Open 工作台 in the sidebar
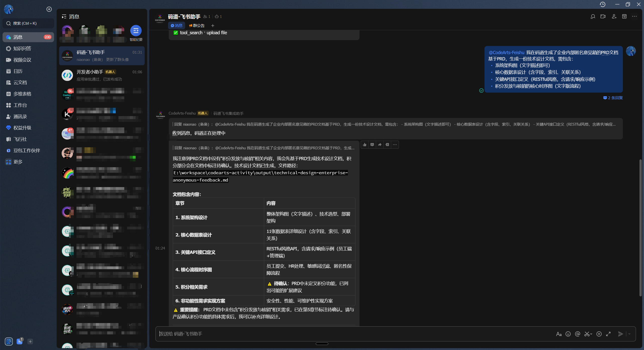Viewport: 644px width, 350px height. tap(28, 105)
